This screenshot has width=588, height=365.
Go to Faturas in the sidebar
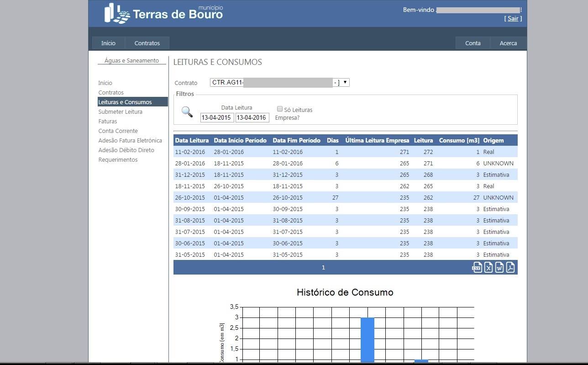click(108, 122)
